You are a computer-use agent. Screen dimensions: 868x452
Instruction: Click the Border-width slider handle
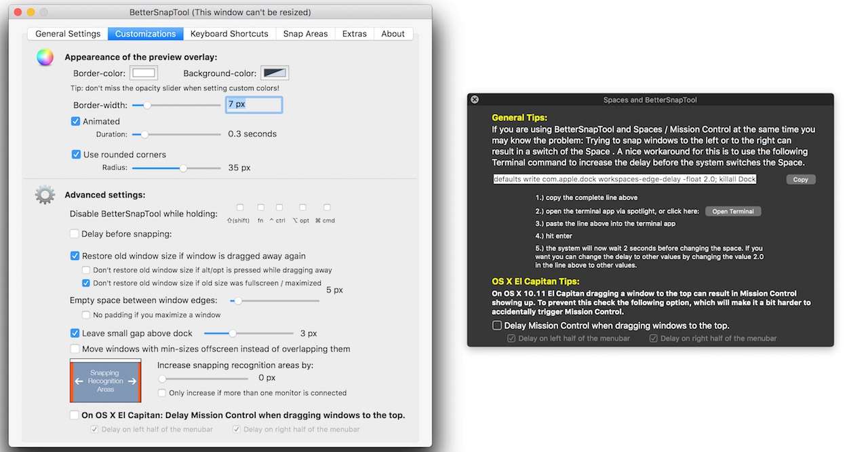pos(146,105)
